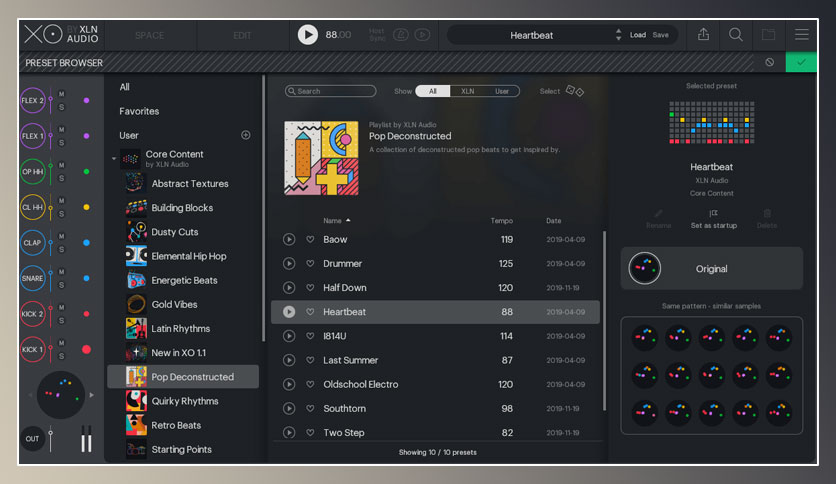The height and width of the screenshot is (484, 836).
Task: Select the OP HH channel circle
Action: point(33,172)
